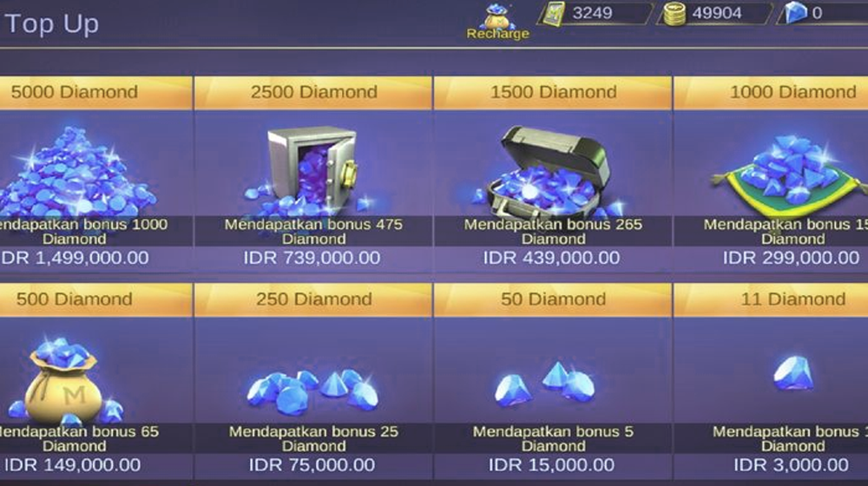This screenshot has height=486, width=868.
Task: Select the three-diamond image for 50 Diamond
Action: [x=545, y=384]
